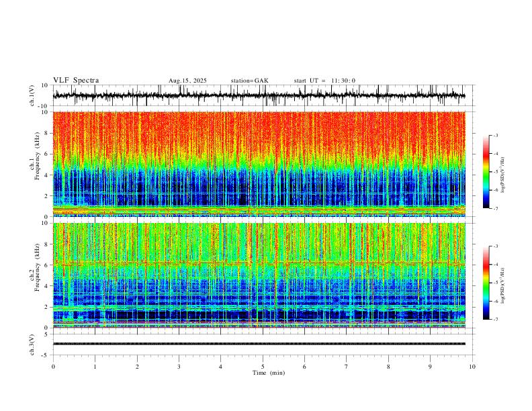Click the "-7" tick on ch.1 color bar

pyautogui.click(x=496, y=208)
